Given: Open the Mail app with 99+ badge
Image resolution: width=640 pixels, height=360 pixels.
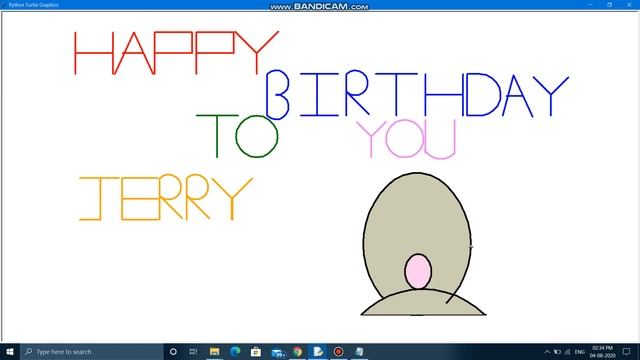Looking at the screenshot, I should pos(278,352).
